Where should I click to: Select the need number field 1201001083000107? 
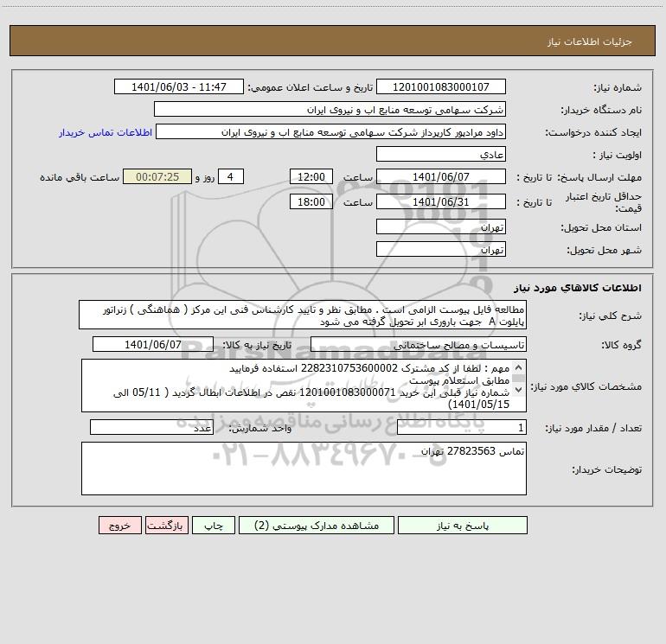(x=441, y=86)
